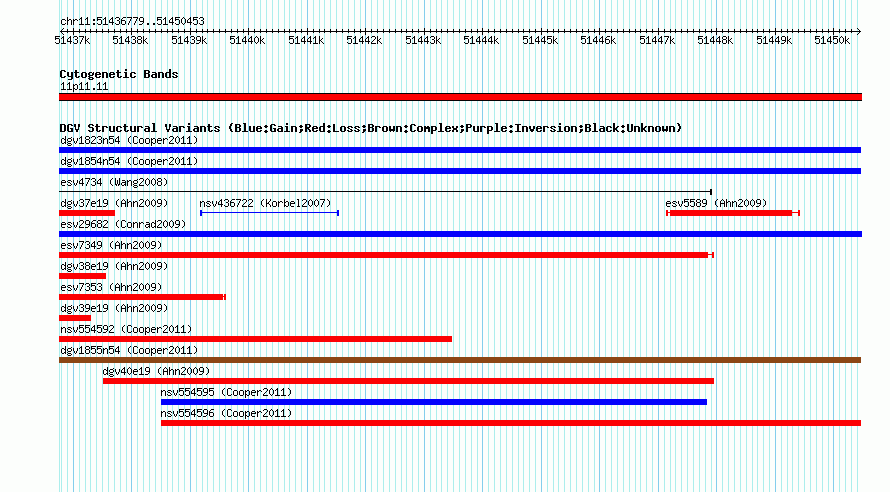The width and height of the screenshot is (890, 492).
Task: Click the chr11:51436779..51450453 region label
Action: 132,21
